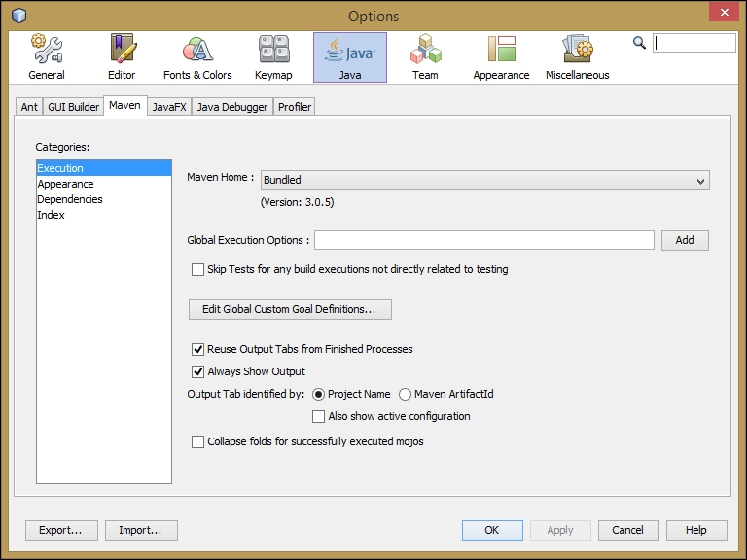Focus the options search field
The width and height of the screenshot is (747, 560).
click(694, 43)
